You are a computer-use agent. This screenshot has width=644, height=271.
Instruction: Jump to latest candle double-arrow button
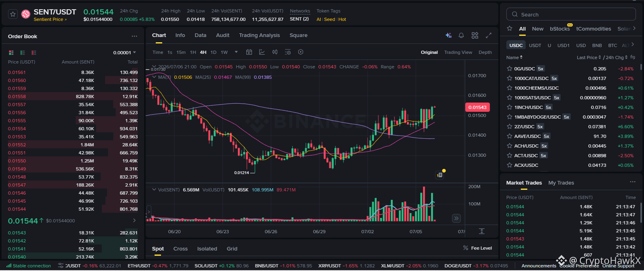pyautogui.click(x=456, y=218)
